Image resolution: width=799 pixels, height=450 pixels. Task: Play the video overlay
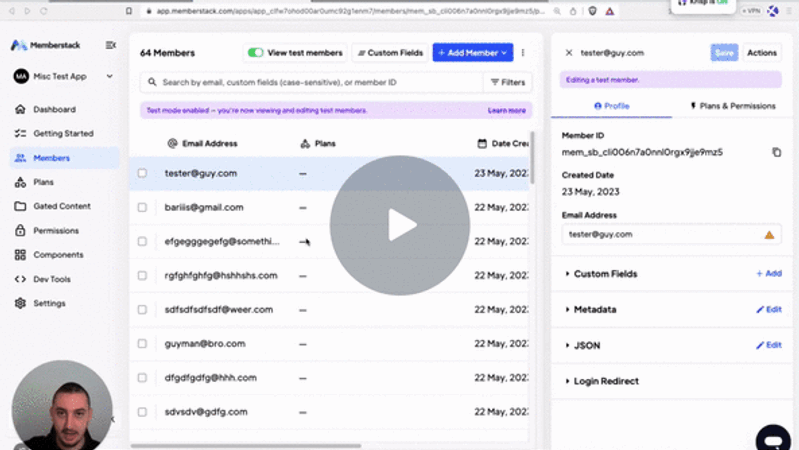[x=400, y=225]
